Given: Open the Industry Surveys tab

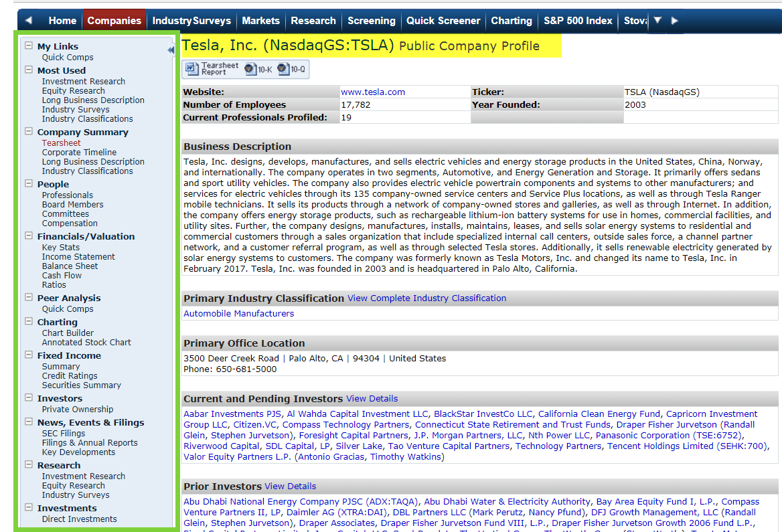Looking at the screenshot, I should (x=191, y=21).
